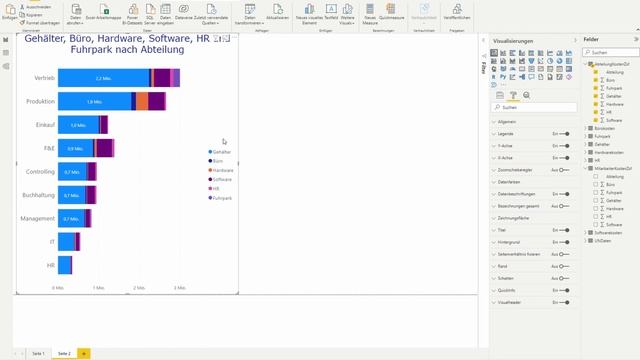Select the stacked bar chart visualization icon
Screen dimensions: 640x360
point(494,52)
